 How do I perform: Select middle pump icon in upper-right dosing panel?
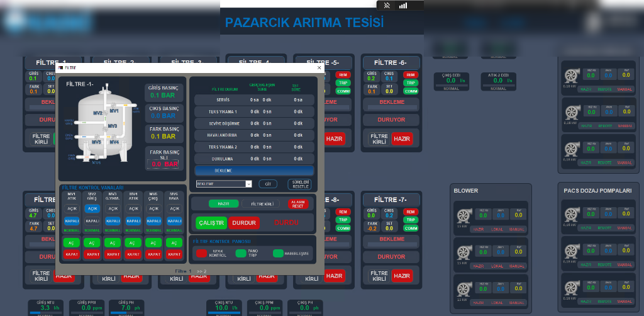[571, 112]
